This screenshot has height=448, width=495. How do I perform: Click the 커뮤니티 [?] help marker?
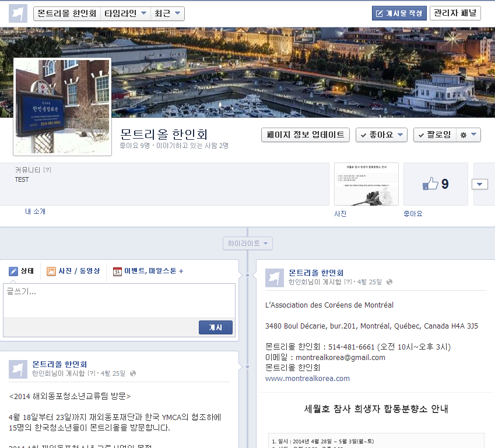pyautogui.click(x=47, y=170)
